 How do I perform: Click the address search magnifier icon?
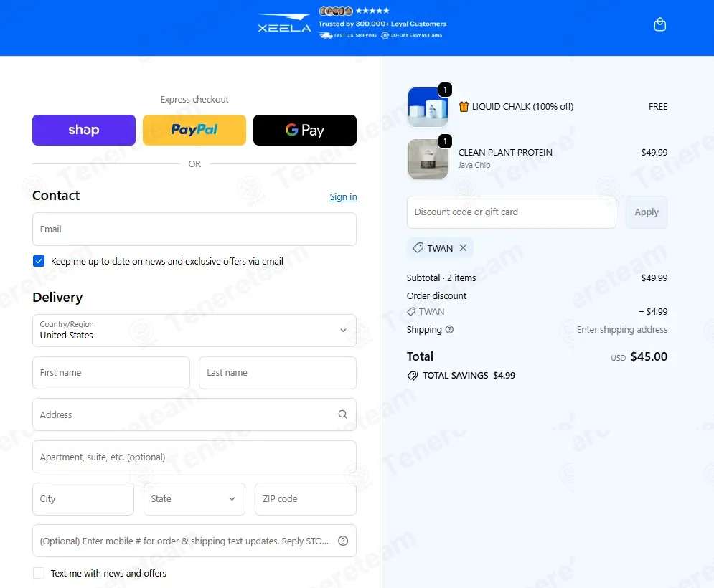click(343, 414)
